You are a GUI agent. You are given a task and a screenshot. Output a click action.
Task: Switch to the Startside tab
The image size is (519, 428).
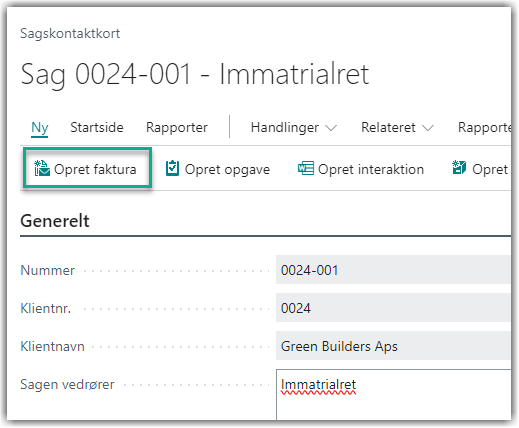click(x=97, y=128)
